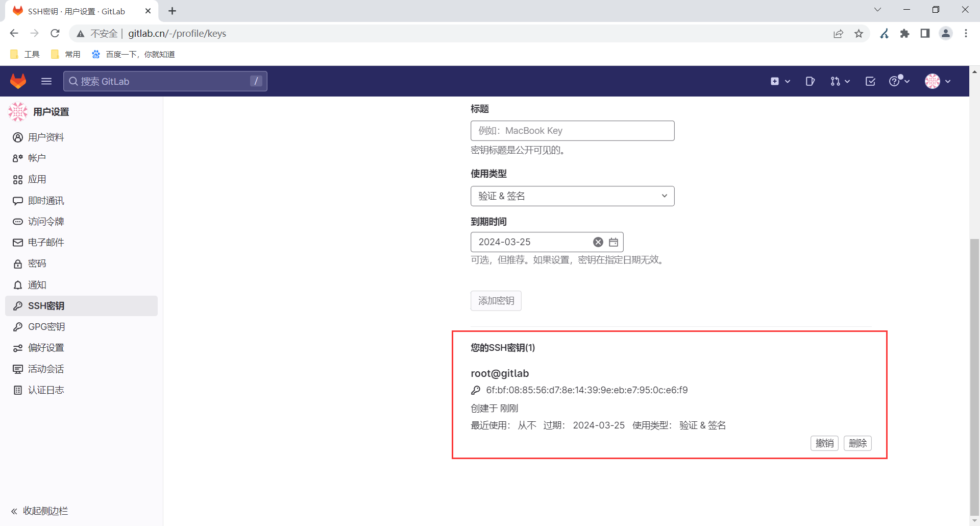Go back to the previous page
Viewport: 980px width, 526px height.
pos(14,34)
